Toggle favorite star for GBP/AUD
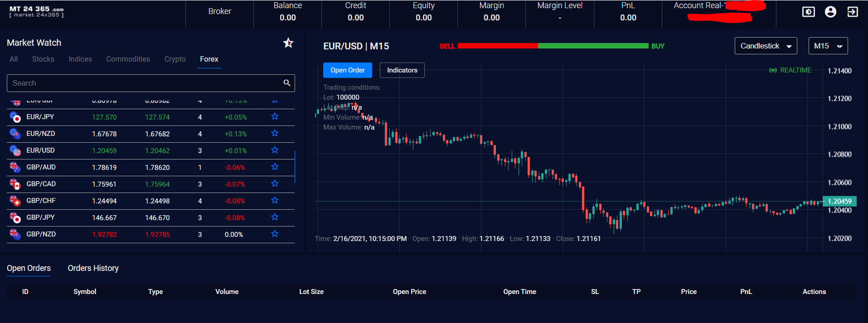 click(x=275, y=167)
